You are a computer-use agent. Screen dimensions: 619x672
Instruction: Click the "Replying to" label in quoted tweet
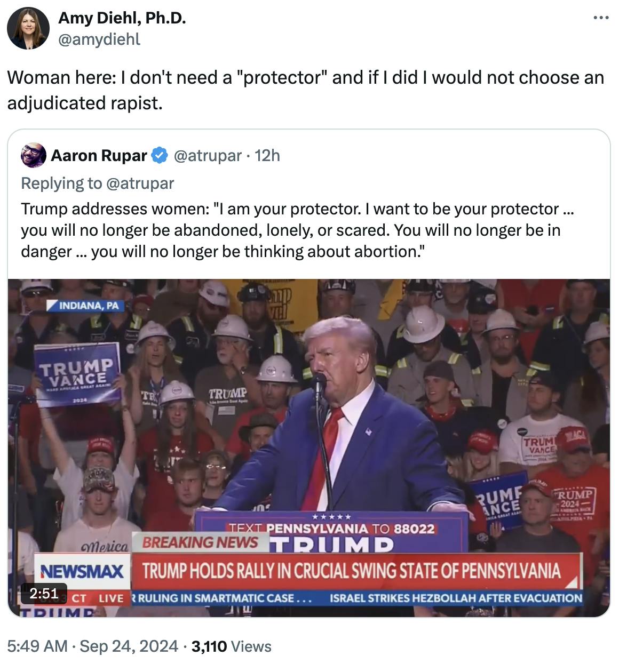pos(61,183)
